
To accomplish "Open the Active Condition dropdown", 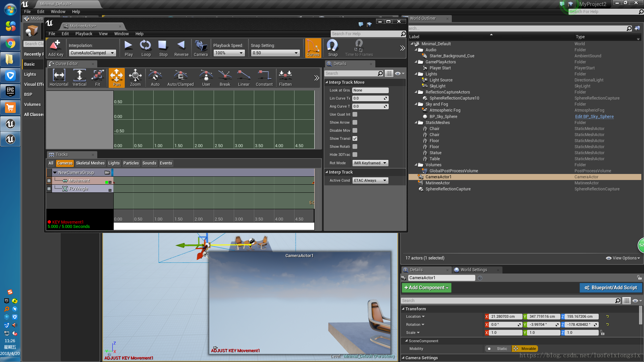I will [x=370, y=180].
